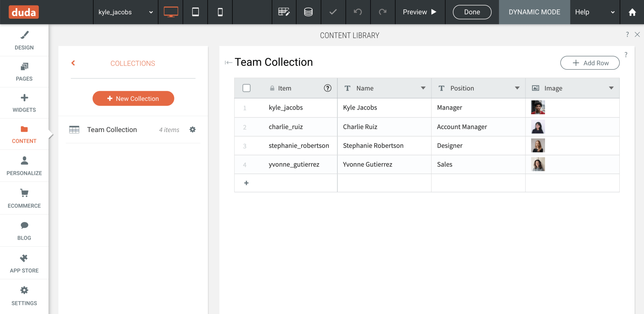Go back using the Collections chevron

tap(73, 63)
